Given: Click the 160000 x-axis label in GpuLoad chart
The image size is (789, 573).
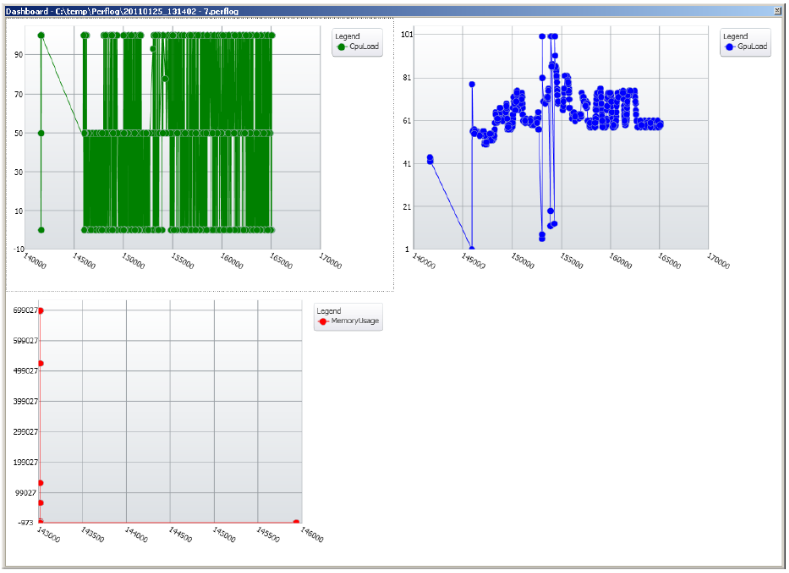Looking at the screenshot, I should click(x=620, y=261).
